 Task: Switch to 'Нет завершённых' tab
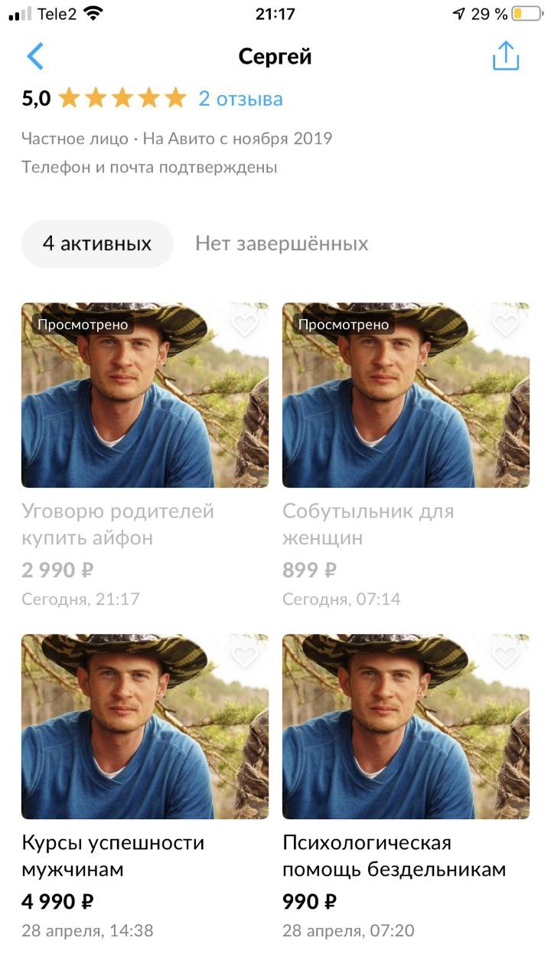(x=282, y=244)
